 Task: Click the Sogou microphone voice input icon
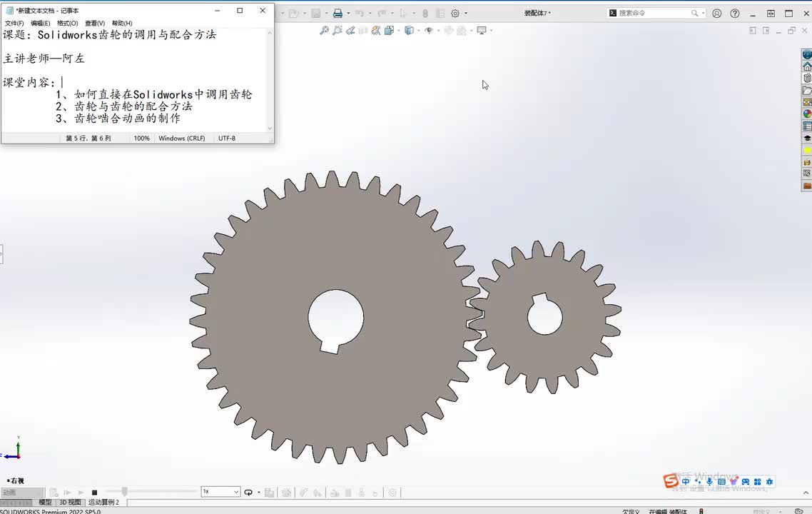pos(709,481)
